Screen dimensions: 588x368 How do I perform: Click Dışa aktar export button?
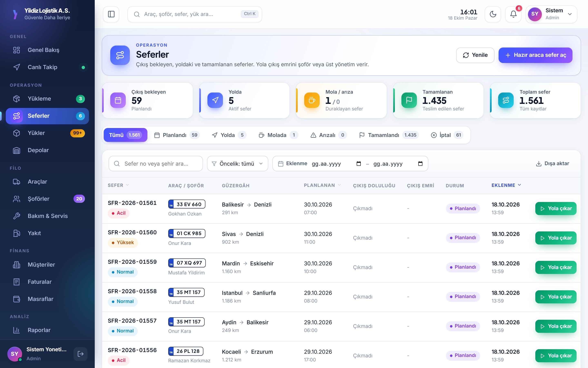(x=552, y=164)
